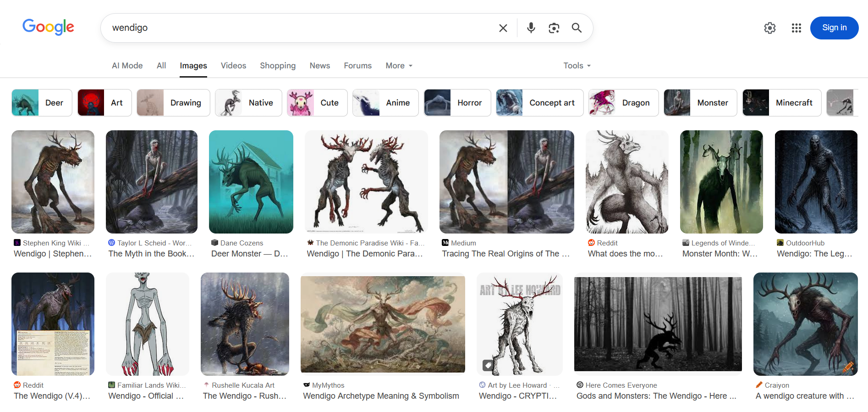868x412 pixels.
Task: Select the Images tab
Action: pos(193,66)
